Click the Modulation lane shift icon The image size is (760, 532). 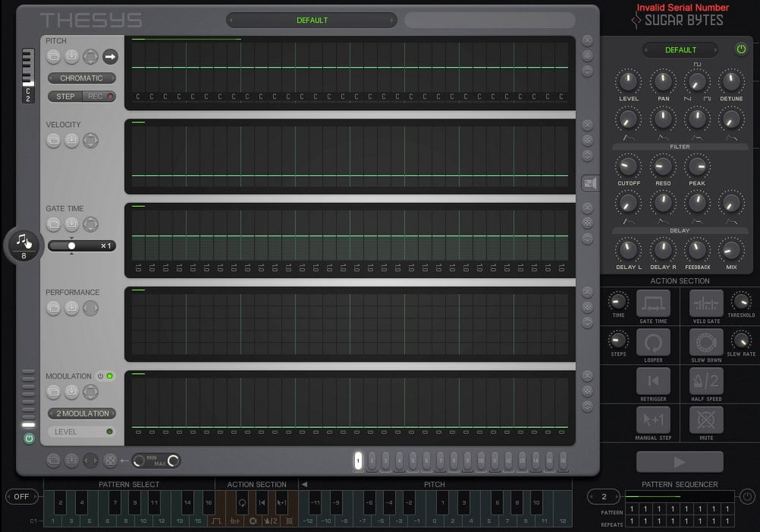(90, 392)
